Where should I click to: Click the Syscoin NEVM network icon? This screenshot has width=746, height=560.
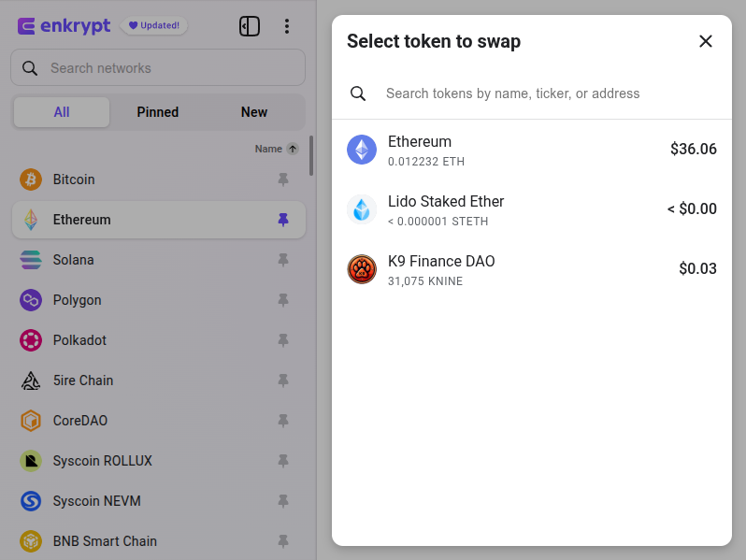coord(31,501)
